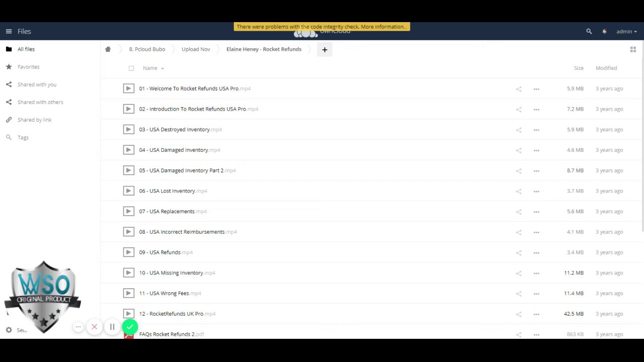The image size is (644, 362).
Task: Open more actions for 04 - USA Damaged Inventory
Action: click(x=536, y=150)
